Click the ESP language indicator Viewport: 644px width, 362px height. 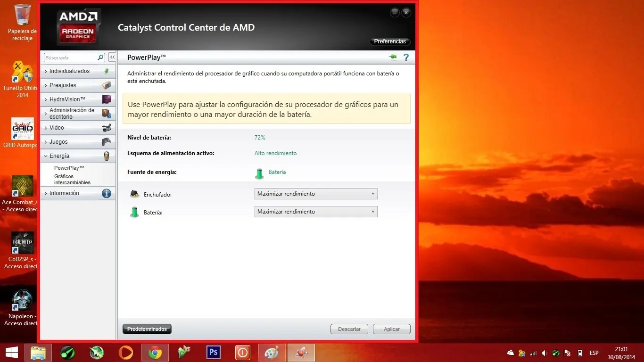(x=594, y=353)
